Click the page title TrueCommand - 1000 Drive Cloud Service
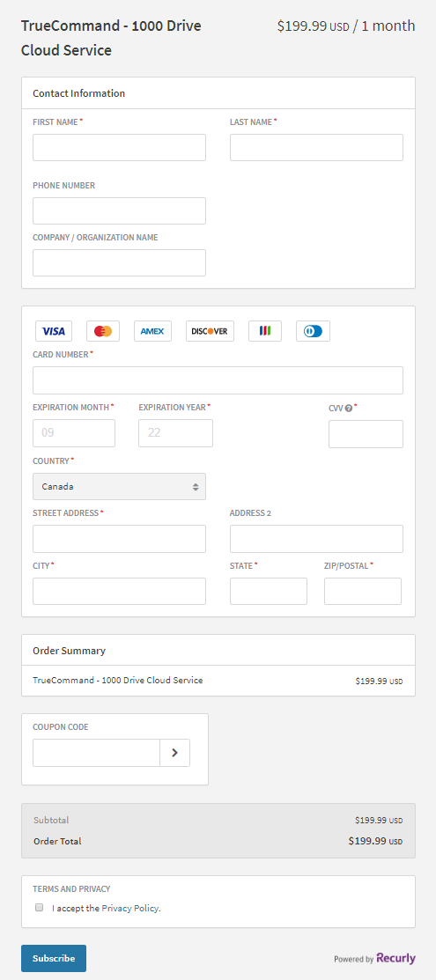 111,38
